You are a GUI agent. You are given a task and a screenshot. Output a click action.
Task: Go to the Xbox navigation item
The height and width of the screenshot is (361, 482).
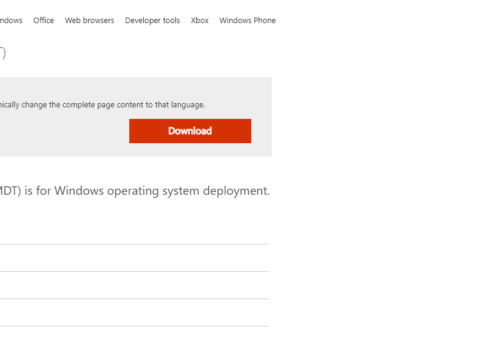pyautogui.click(x=200, y=20)
